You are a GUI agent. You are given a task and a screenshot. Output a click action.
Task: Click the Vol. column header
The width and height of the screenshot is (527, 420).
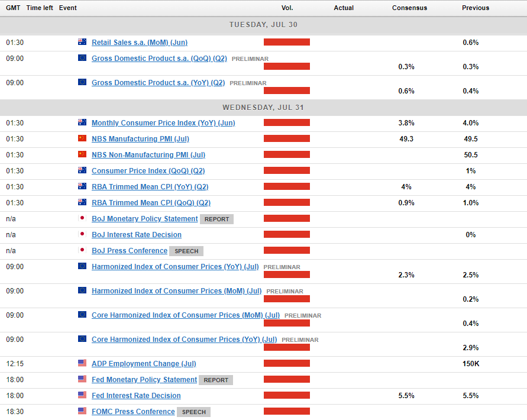[287, 8]
